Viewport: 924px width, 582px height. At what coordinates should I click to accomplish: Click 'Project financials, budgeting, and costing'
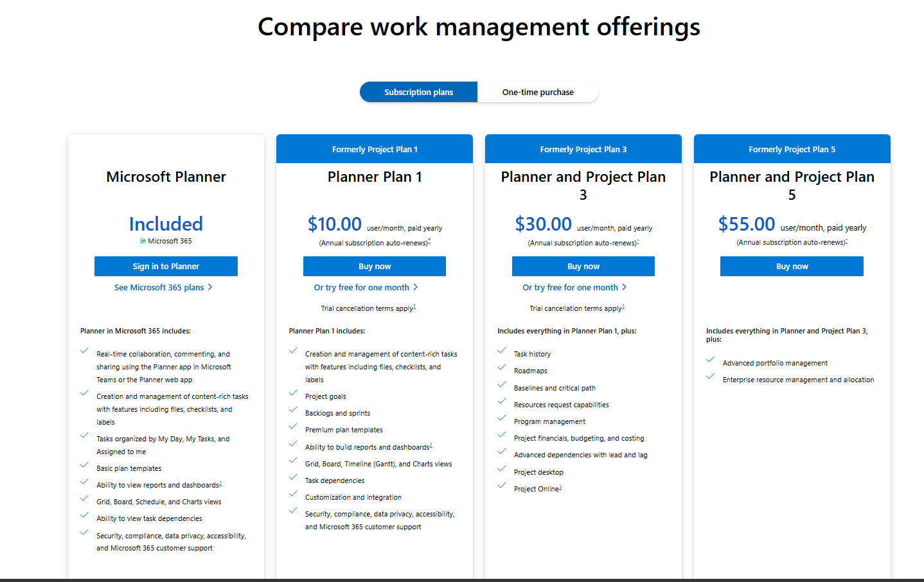tap(579, 438)
